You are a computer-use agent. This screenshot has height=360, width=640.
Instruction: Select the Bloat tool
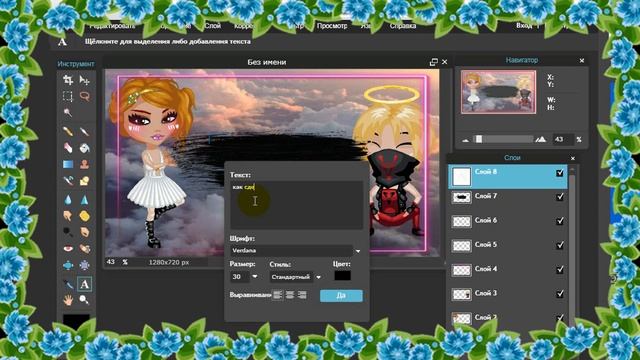[x=68, y=265]
